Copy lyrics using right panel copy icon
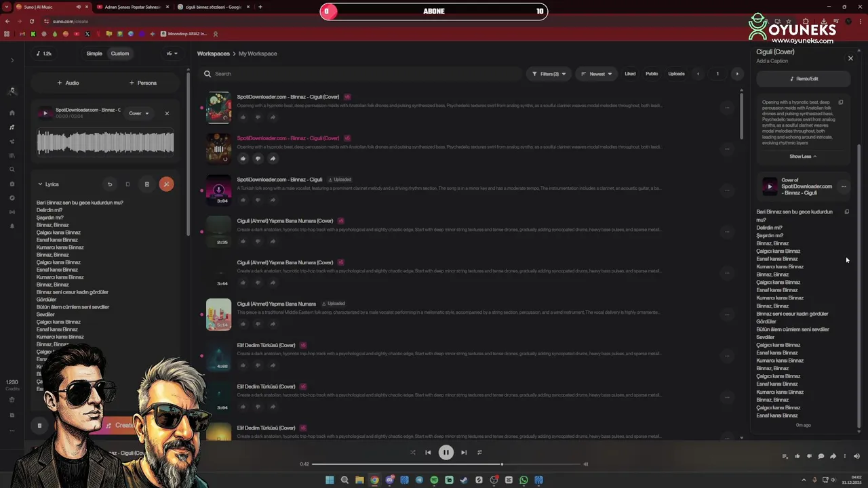868x488 pixels. [x=846, y=212]
